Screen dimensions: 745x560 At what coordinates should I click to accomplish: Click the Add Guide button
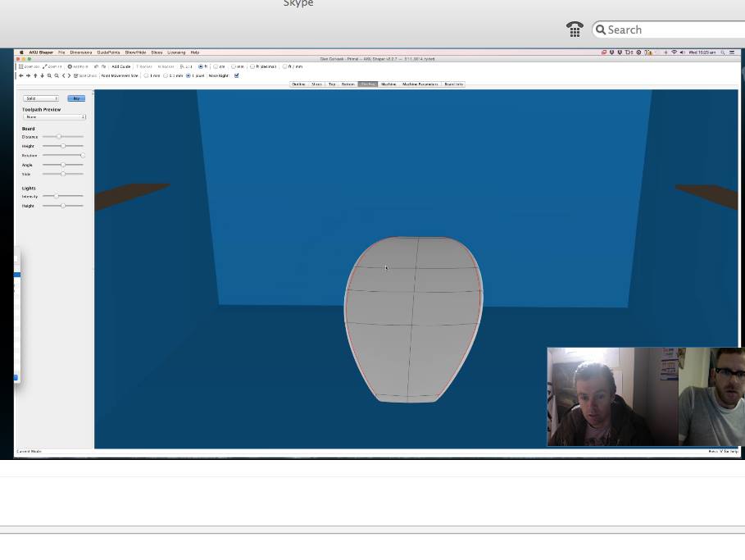(120, 66)
